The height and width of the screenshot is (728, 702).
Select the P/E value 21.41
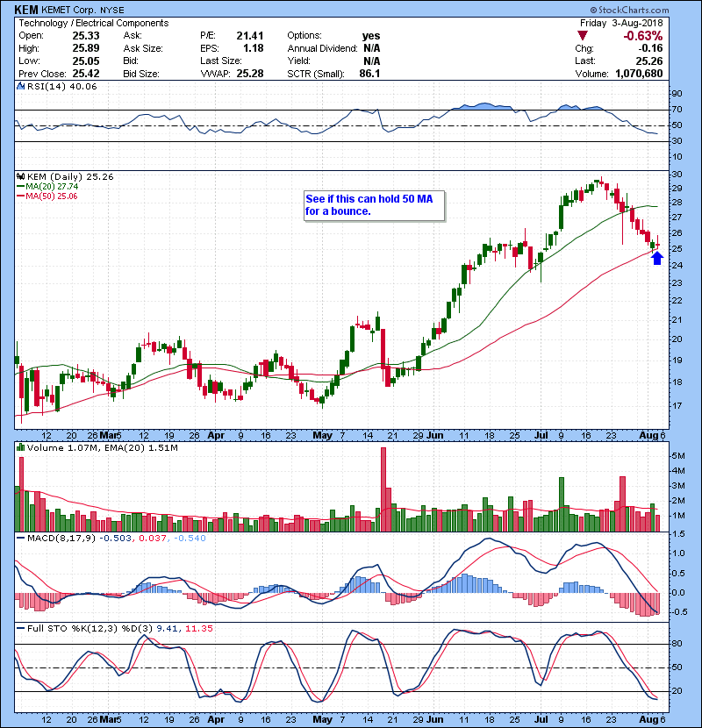(250, 36)
